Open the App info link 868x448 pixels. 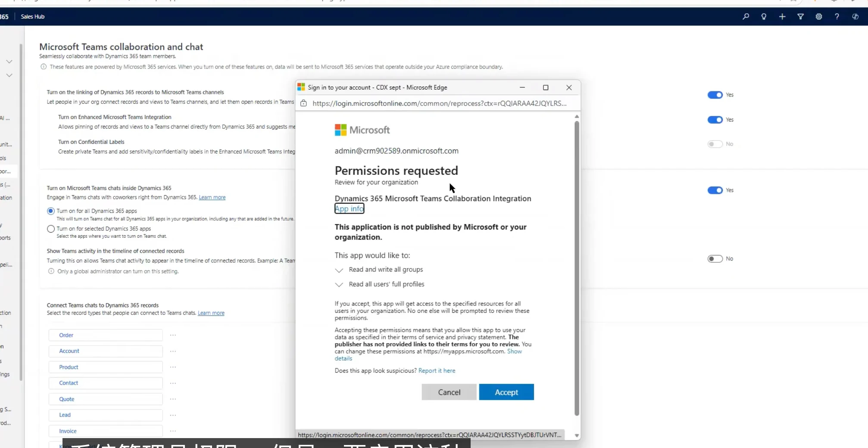tap(350, 208)
